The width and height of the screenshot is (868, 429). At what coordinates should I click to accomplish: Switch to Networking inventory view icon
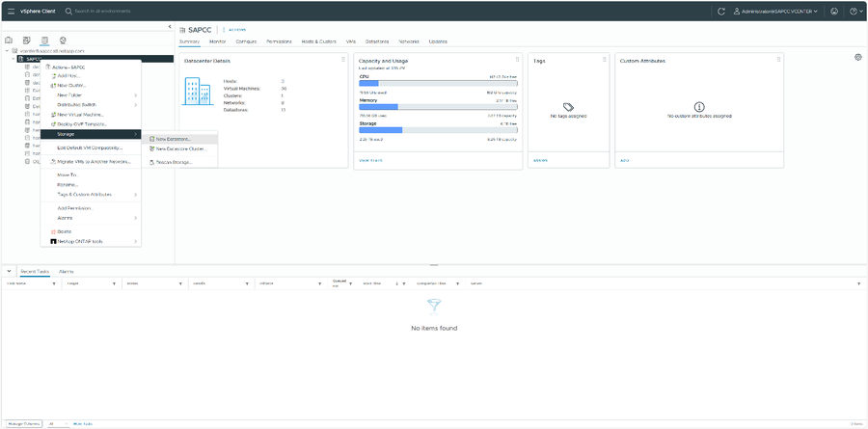63,40
